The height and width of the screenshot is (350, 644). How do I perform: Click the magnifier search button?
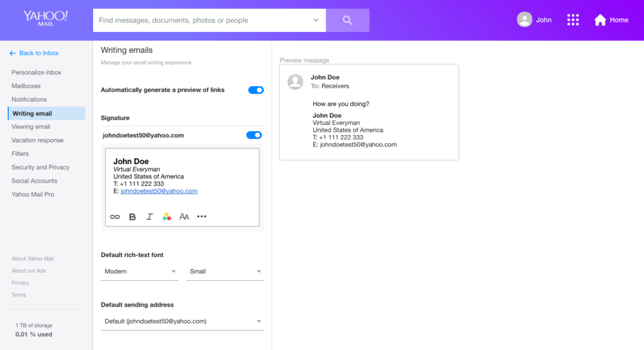347,20
